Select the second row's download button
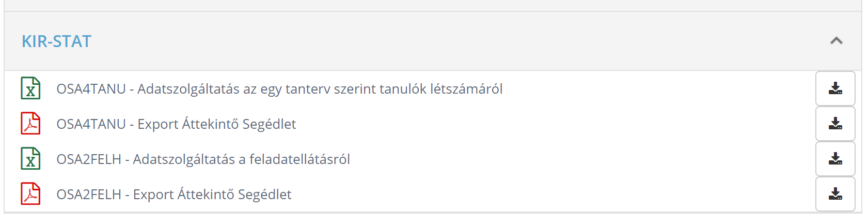Screen dimensions: 868x224 (x=835, y=124)
